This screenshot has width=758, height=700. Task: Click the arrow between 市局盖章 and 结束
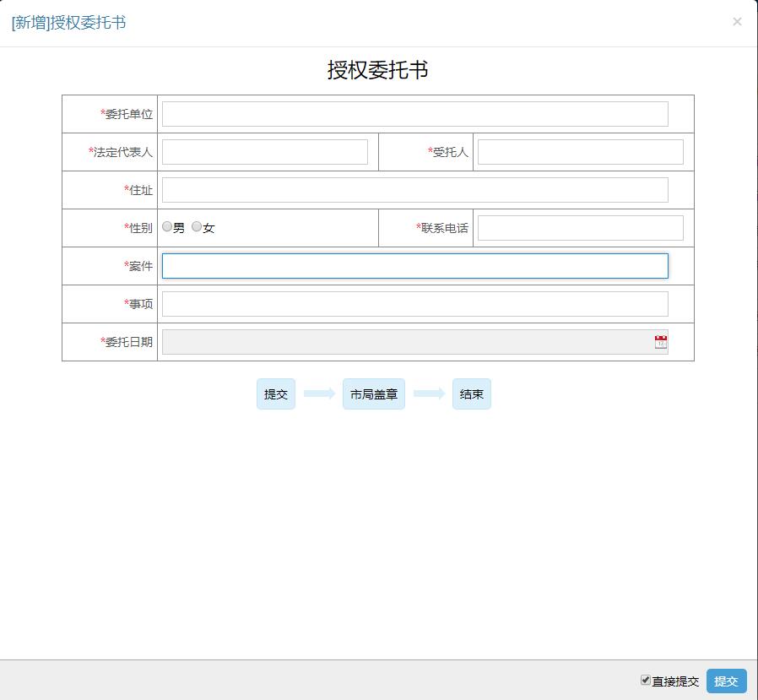[429, 394]
